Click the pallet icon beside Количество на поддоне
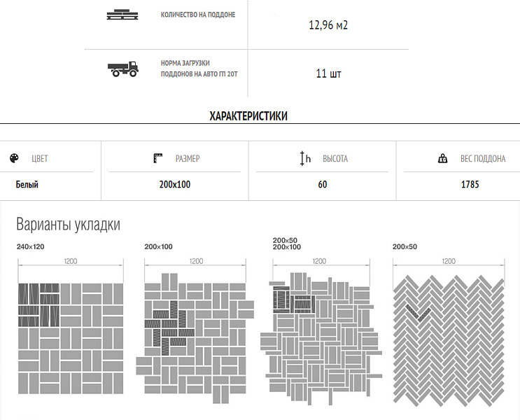Image resolution: width=520 pixels, height=420 pixels. tap(122, 15)
